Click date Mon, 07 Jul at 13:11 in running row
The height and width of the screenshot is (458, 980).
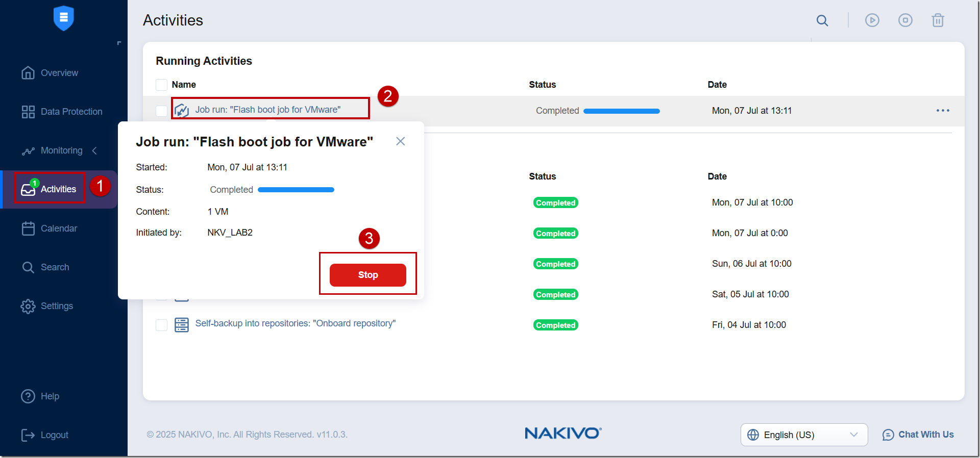click(x=752, y=111)
